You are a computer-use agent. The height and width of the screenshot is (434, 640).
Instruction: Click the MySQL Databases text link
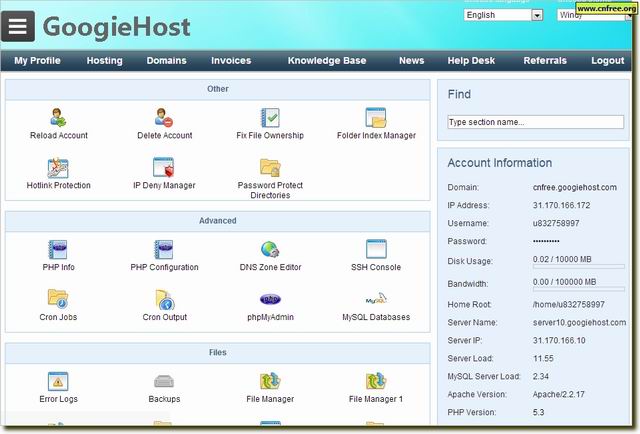pos(376,317)
